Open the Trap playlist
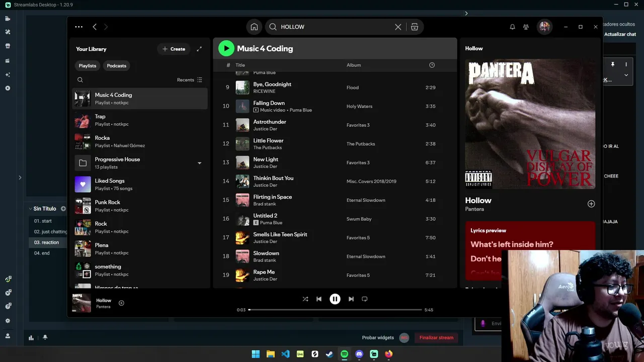The width and height of the screenshot is (644, 362). tap(140, 120)
